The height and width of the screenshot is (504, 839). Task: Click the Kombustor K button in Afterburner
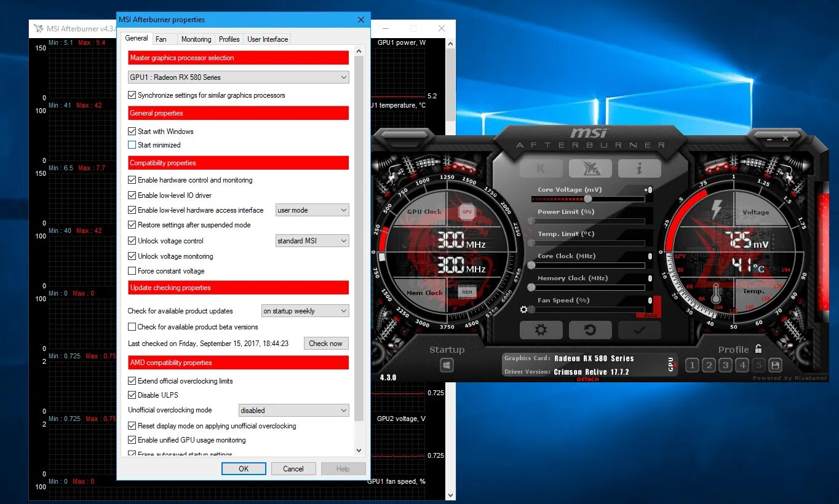click(x=541, y=168)
